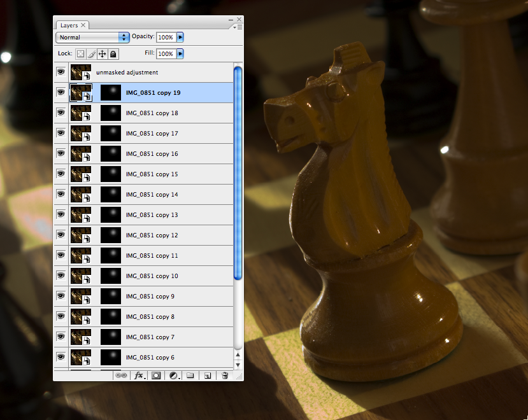
Task: Select layer IMG_0851 copy 10 name
Action: (152, 276)
